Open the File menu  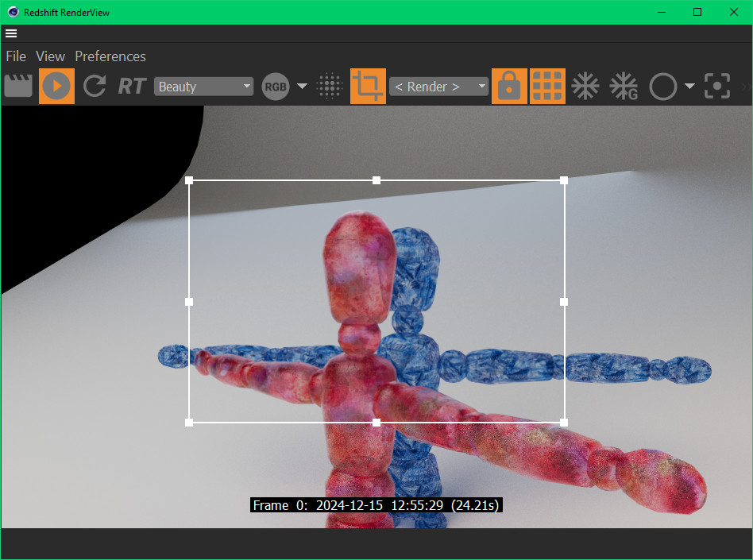(x=16, y=56)
